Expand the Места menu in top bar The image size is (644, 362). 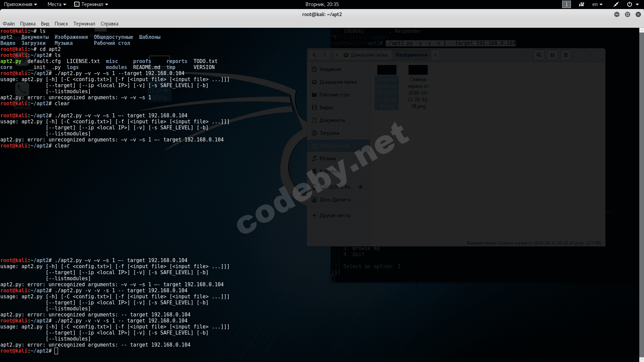[x=56, y=4]
